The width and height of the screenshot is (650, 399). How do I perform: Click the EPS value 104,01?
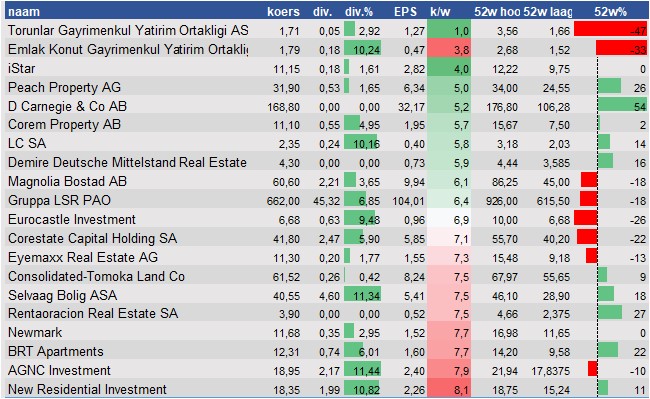pos(409,201)
